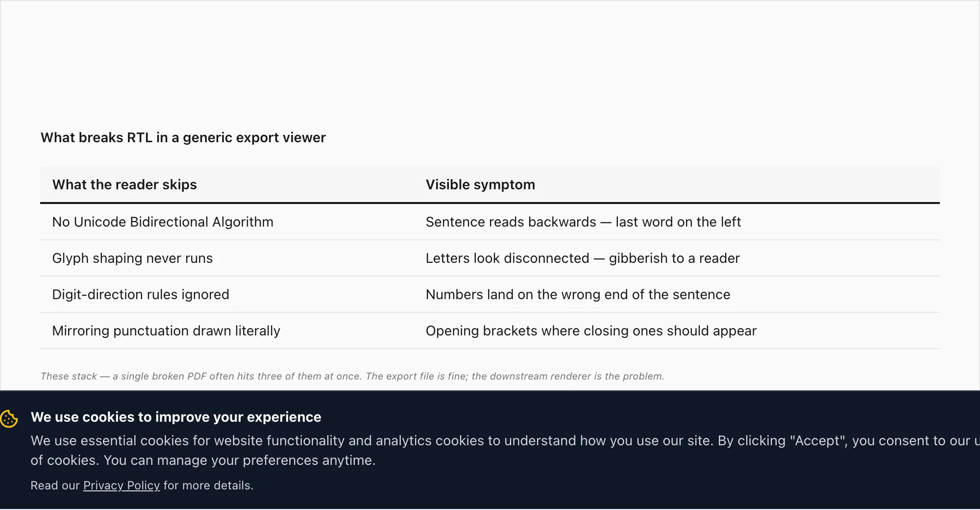Click the 'Read our' text before the link

[55, 485]
